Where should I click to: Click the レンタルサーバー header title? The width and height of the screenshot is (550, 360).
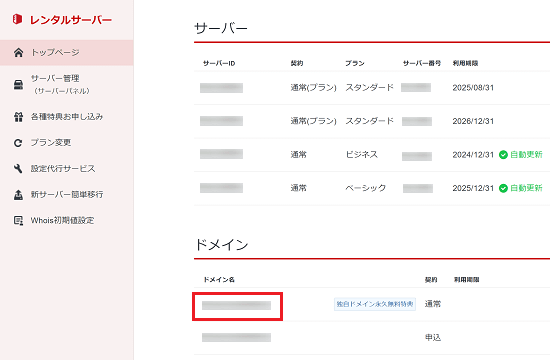tap(71, 20)
